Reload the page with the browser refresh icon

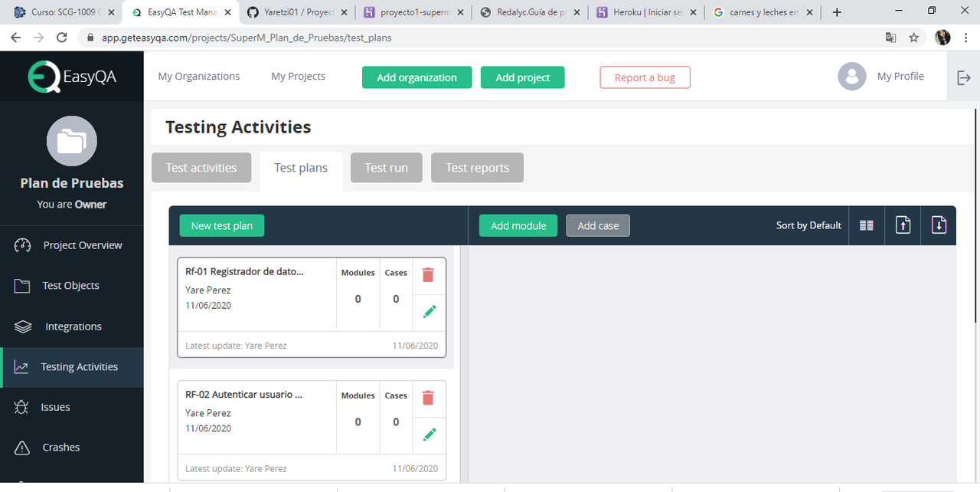click(x=62, y=37)
